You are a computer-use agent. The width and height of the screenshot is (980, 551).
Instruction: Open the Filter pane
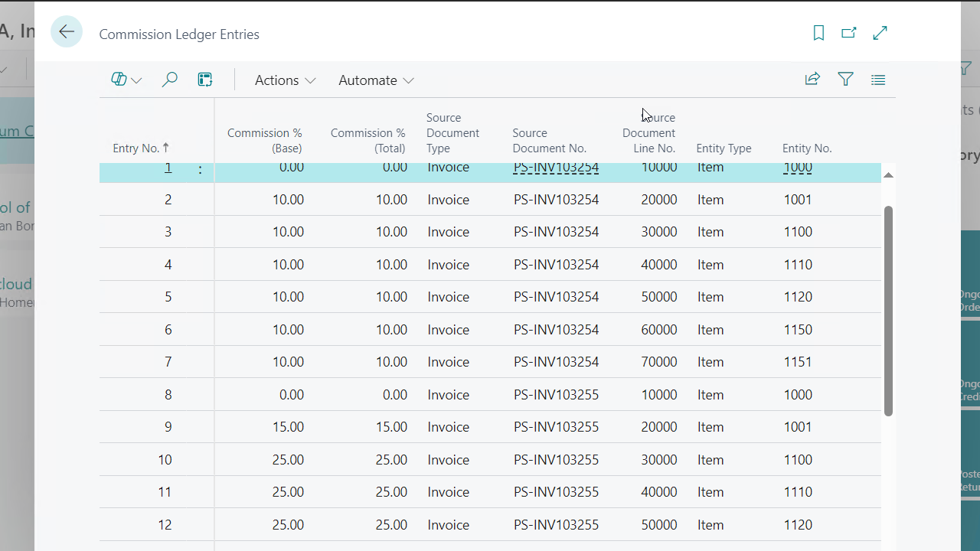tap(845, 79)
